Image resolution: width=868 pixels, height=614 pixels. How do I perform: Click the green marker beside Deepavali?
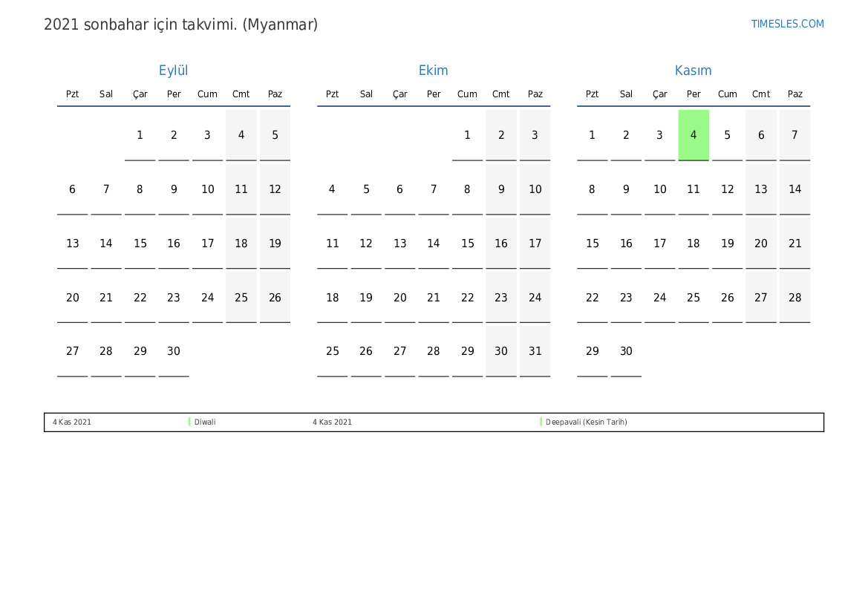point(541,422)
